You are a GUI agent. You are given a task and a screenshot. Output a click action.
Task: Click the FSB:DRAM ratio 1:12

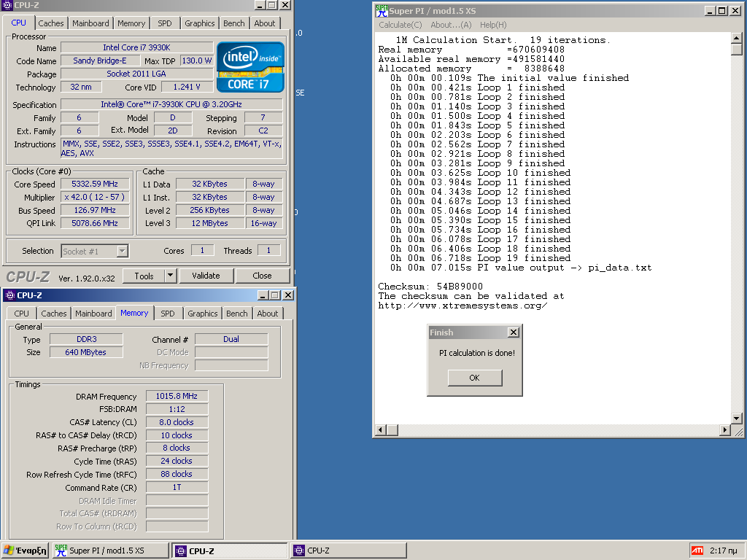[x=177, y=409]
